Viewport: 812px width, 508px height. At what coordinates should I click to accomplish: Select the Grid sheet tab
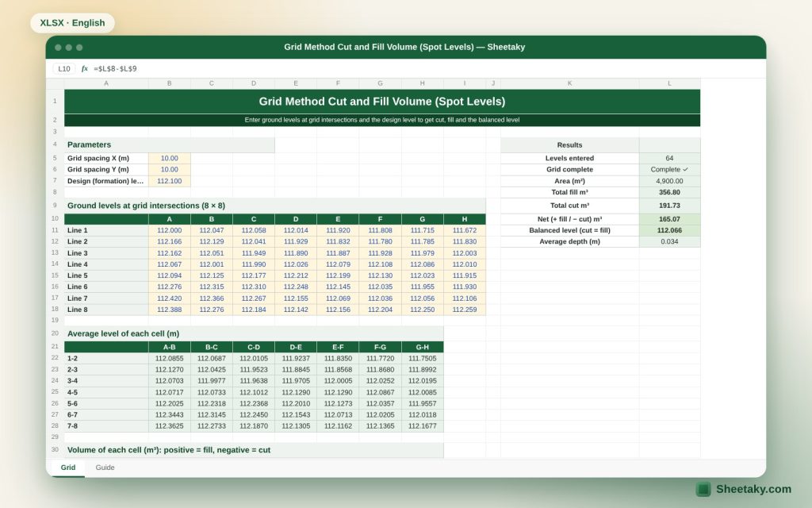click(x=68, y=467)
